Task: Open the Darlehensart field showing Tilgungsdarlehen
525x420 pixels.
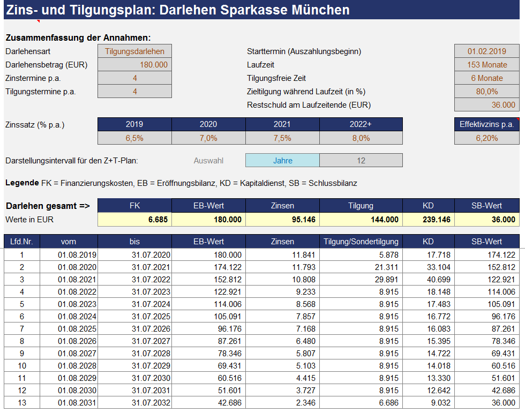Action: (135, 51)
